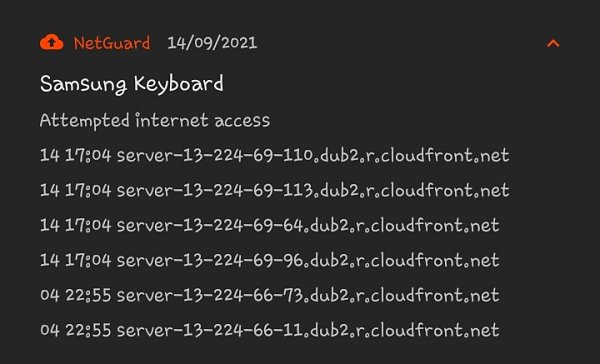Tap the 17:04 timestamp before the 69-110 entry
This screenshot has height=364, width=600.
coord(88,155)
